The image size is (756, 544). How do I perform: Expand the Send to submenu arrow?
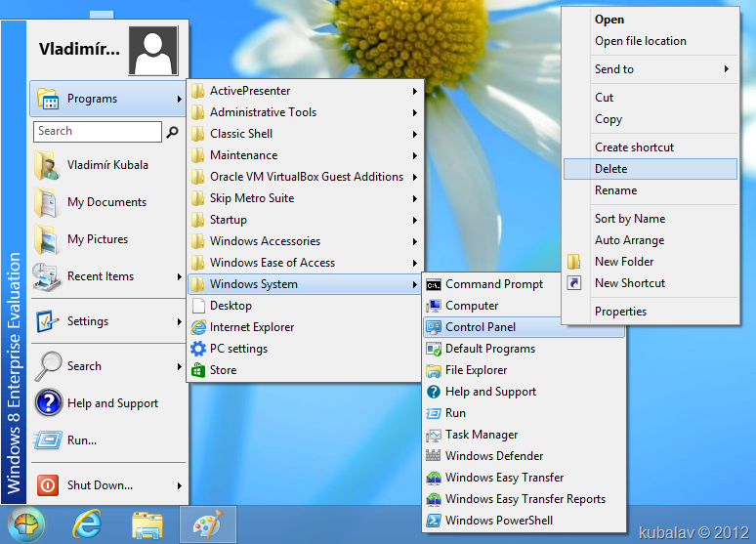[x=726, y=69]
